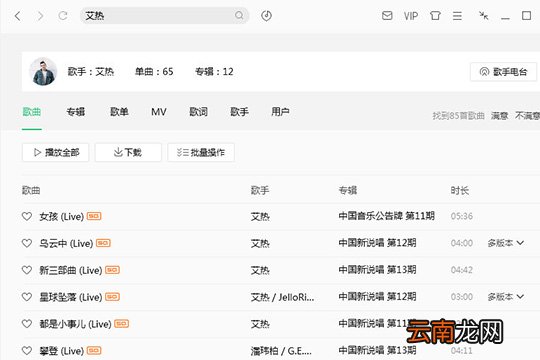Open album 中国新说唱 第12期 in 乌云中 row
The height and width of the screenshot is (360, 540).
pyautogui.click(x=377, y=243)
